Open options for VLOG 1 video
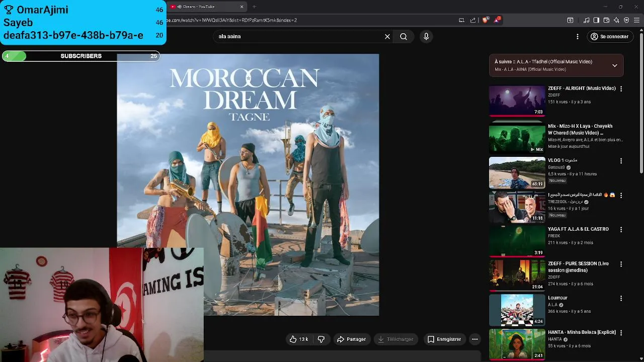Screen dimensions: 644x362 (x=621, y=161)
